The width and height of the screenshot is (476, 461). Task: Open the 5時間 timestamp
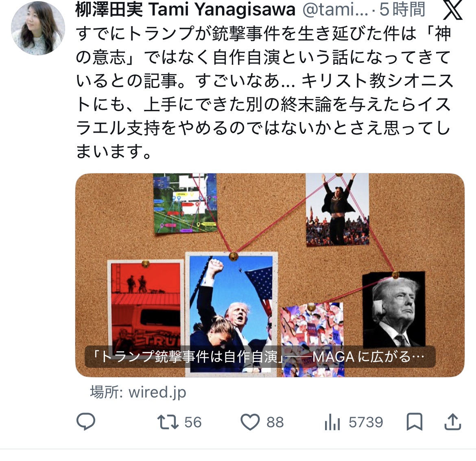[402, 10]
